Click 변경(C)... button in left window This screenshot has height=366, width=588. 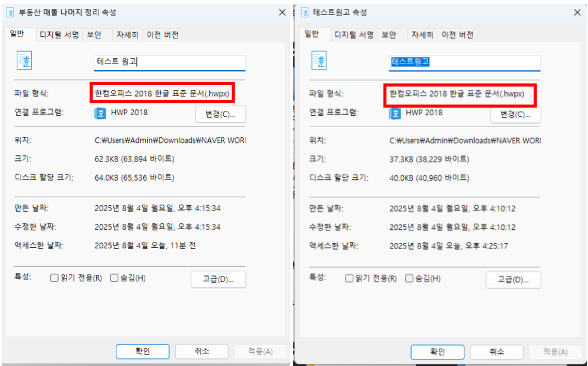[x=221, y=115]
